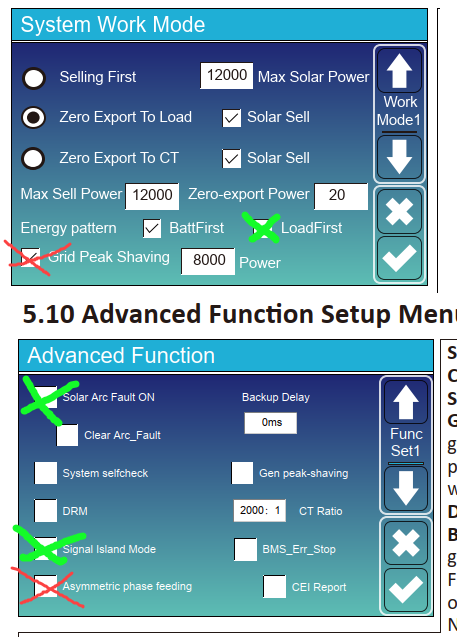Toggle the BattFirst energy pattern checkbox
The image size is (457, 637).
point(152,229)
